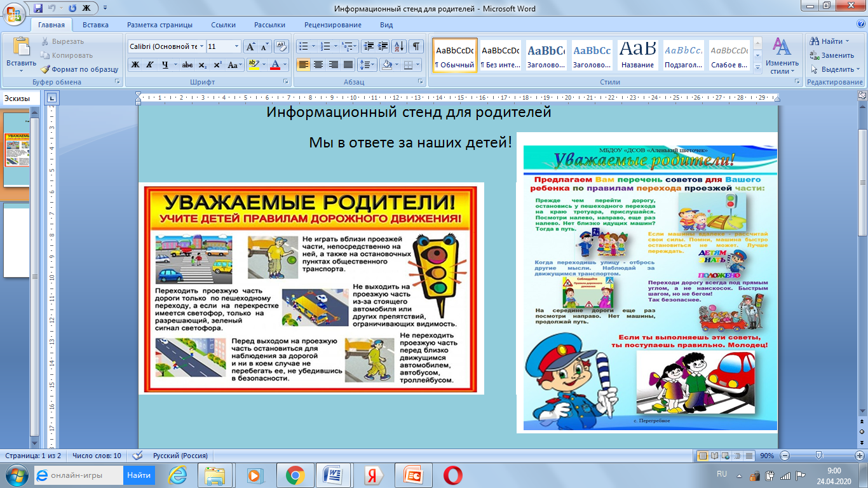Sort text with A-Я sort icon
Screen dimensions: 868x488
pyautogui.click(x=399, y=46)
